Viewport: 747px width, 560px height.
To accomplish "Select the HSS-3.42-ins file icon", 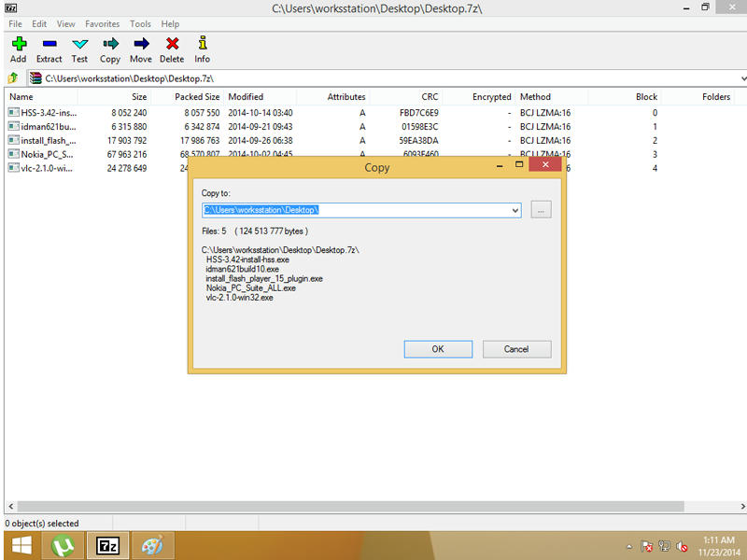I will pyautogui.click(x=14, y=112).
